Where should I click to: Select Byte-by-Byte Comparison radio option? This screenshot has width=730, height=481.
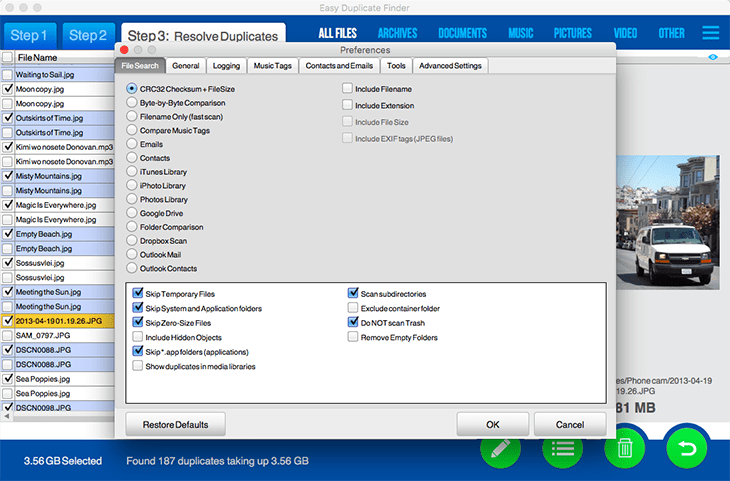tap(132, 103)
